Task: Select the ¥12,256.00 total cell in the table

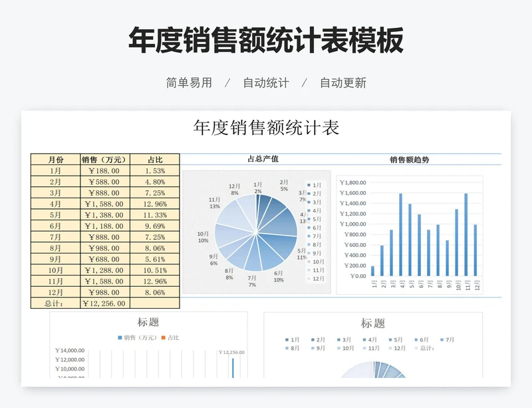Action: point(105,304)
